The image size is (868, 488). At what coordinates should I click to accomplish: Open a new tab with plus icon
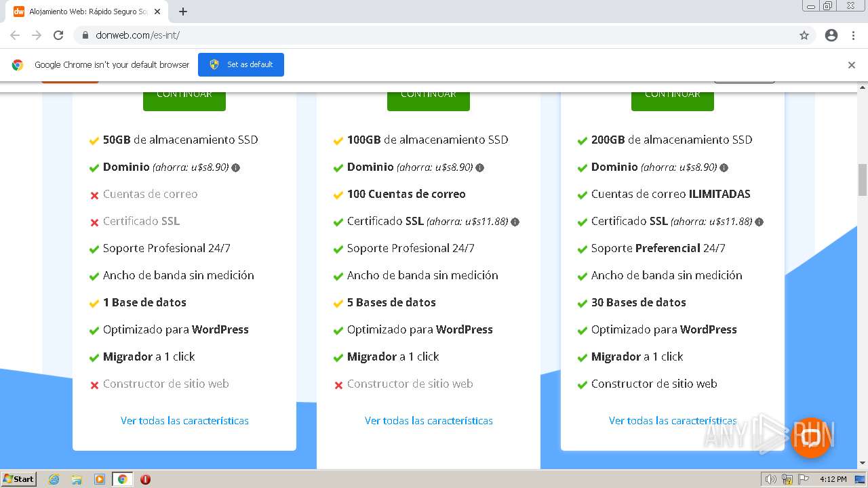click(183, 12)
